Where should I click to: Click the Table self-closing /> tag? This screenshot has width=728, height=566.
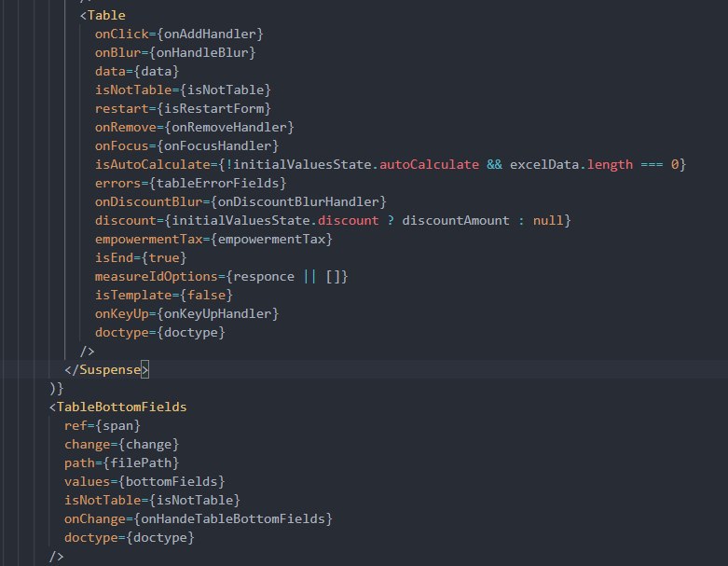(x=88, y=352)
